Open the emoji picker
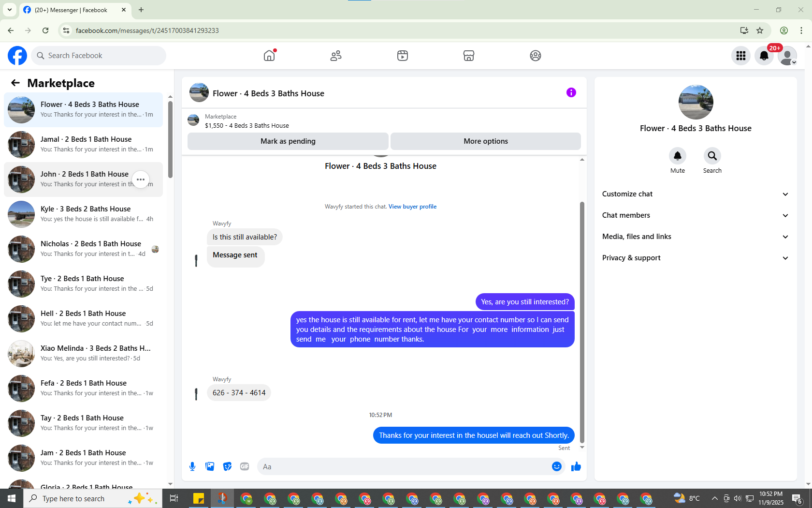 [x=557, y=466]
